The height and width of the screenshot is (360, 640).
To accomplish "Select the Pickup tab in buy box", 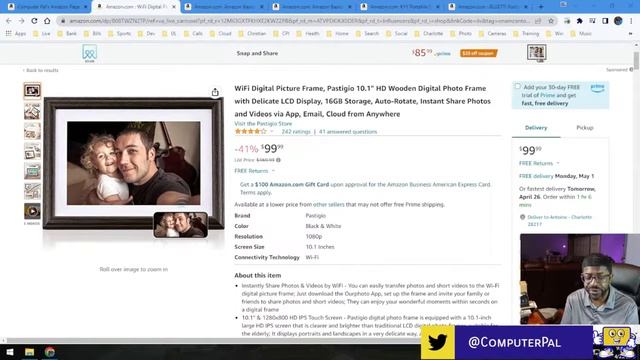I will pos(584,128).
